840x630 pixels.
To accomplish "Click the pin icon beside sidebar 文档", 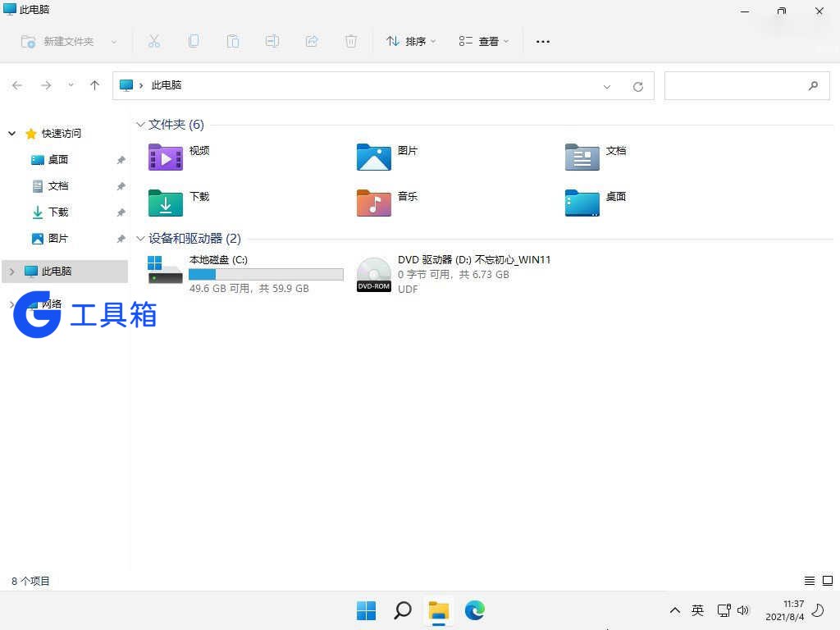I will [121, 186].
